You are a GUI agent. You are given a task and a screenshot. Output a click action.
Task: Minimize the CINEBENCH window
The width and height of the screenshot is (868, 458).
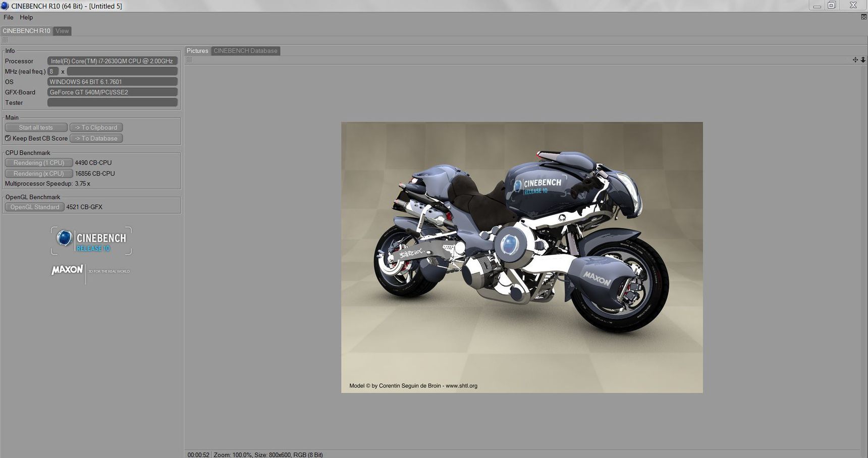pyautogui.click(x=817, y=5)
